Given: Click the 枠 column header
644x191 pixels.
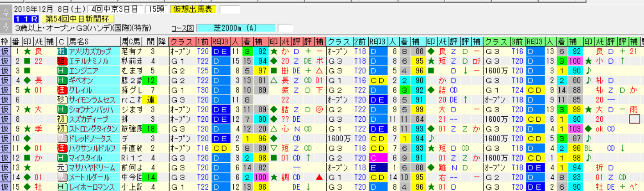Looking at the screenshot, I should tap(5, 41).
